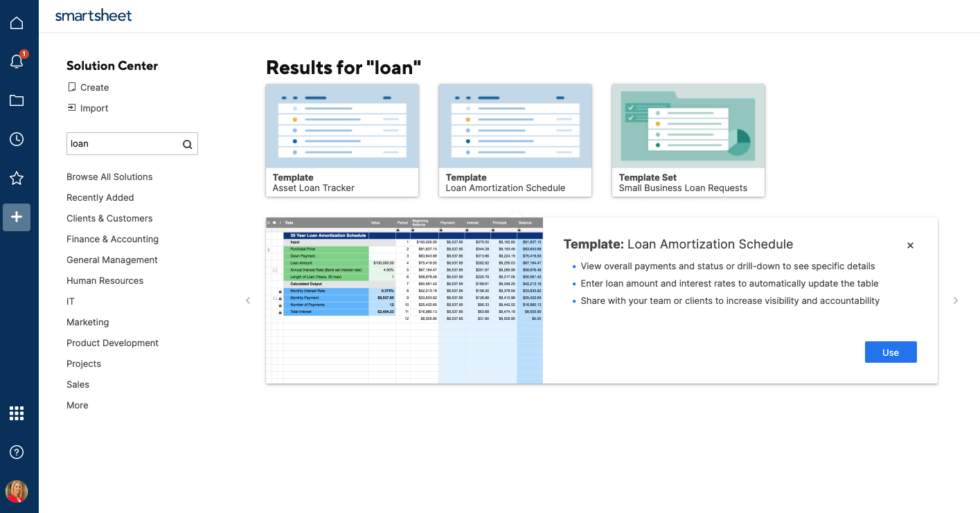The image size is (980, 513).
Task: Click the Solution Center plus icon
Action: click(17, 217)
